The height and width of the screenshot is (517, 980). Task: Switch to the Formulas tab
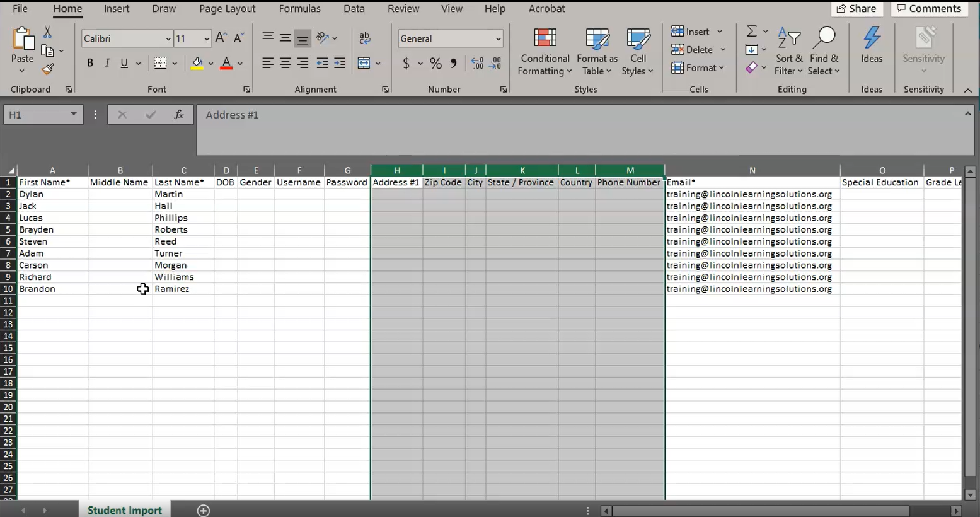click(299, 9)
